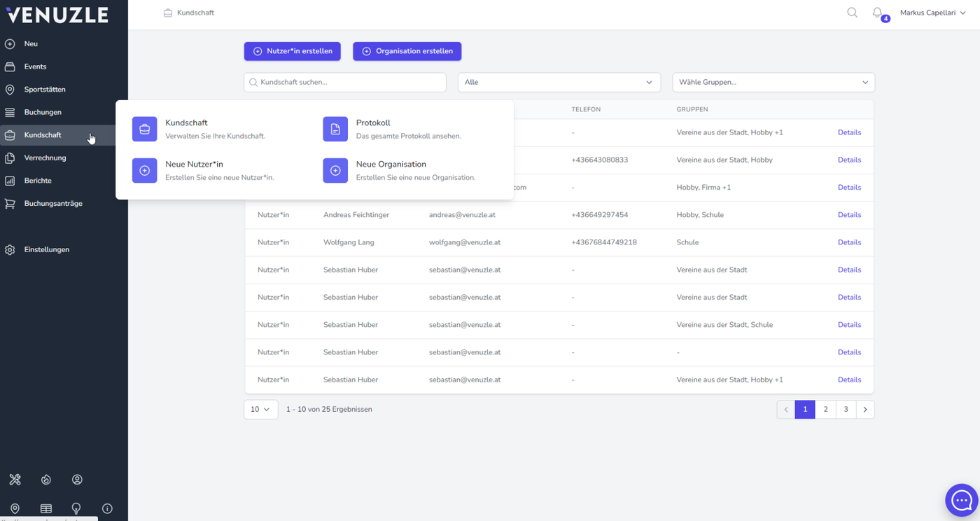Viewport: 980px width, 521px height.
Task: Open the notifications bell
Action: coord(877,13)
